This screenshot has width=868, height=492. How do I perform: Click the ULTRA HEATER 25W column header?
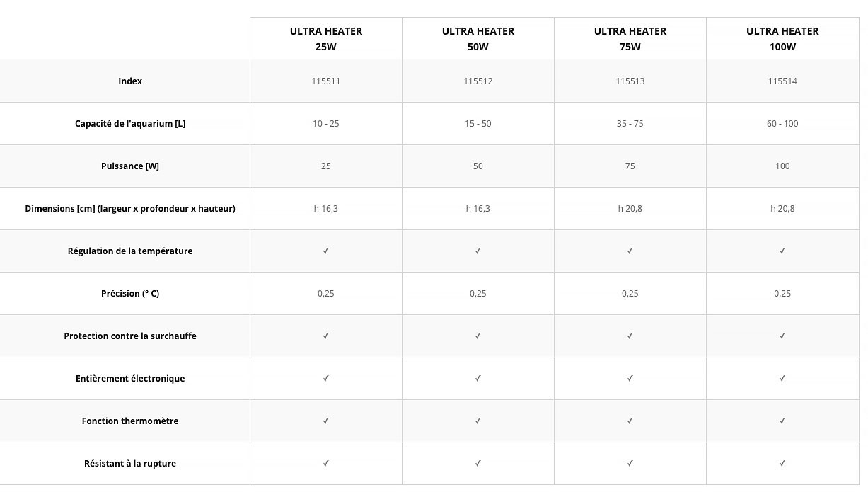(325, 39)
